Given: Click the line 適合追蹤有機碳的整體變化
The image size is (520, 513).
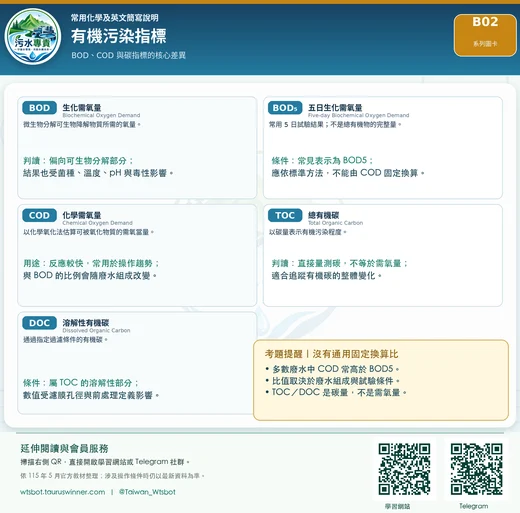Looking at the screenshot, I should (x=326, y=276).
